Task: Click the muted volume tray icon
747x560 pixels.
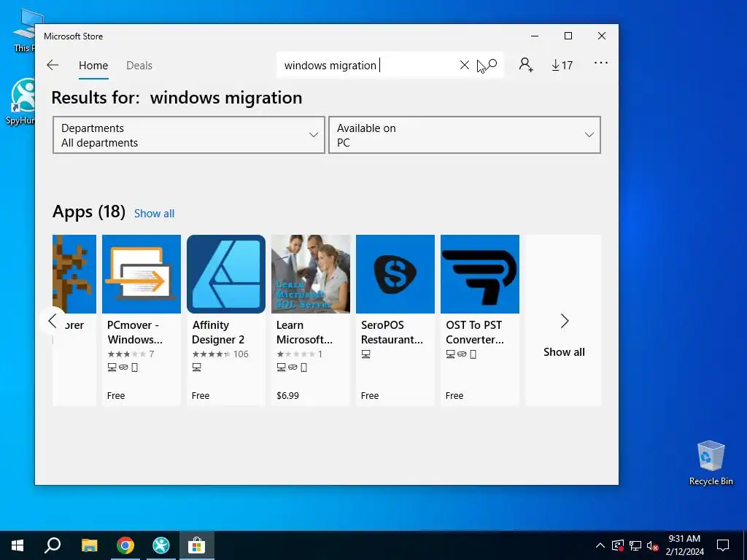Action: point(652,545)
